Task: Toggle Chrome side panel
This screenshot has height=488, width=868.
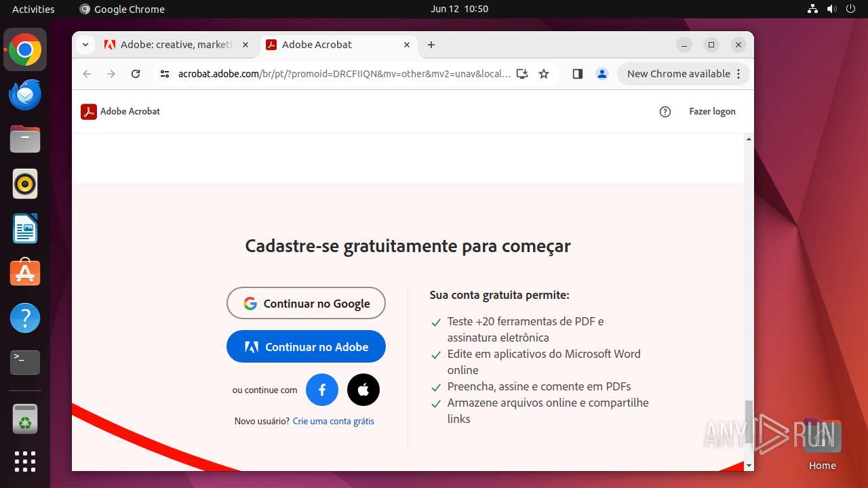Action: [578, 74]
